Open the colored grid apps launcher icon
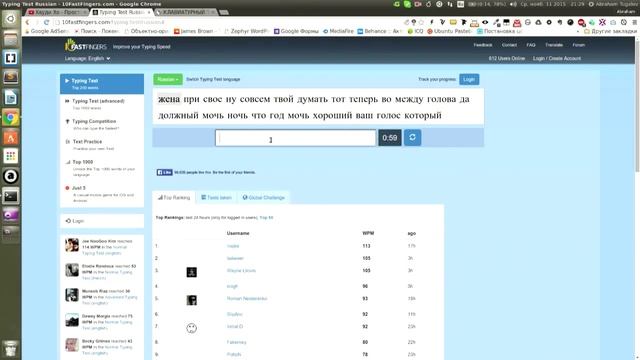 [11, 156]
